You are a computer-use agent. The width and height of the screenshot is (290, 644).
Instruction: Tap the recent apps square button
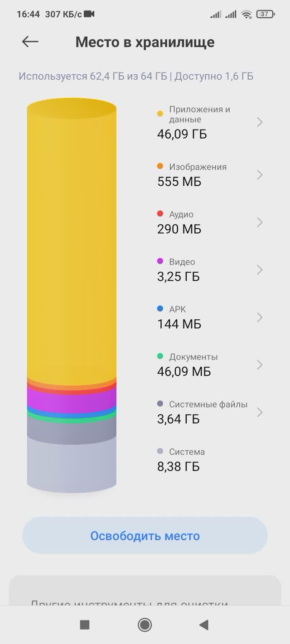pos(85,625)
